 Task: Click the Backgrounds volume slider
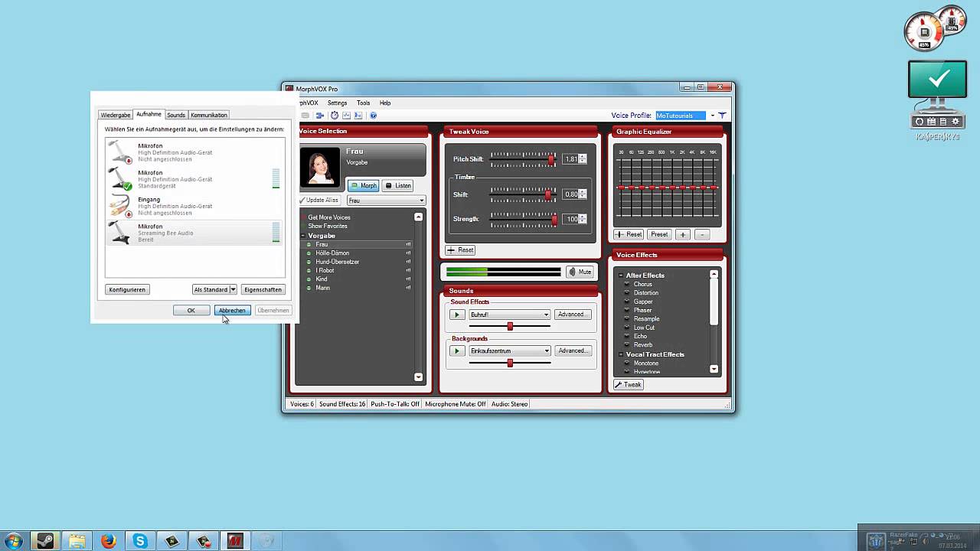510,363
